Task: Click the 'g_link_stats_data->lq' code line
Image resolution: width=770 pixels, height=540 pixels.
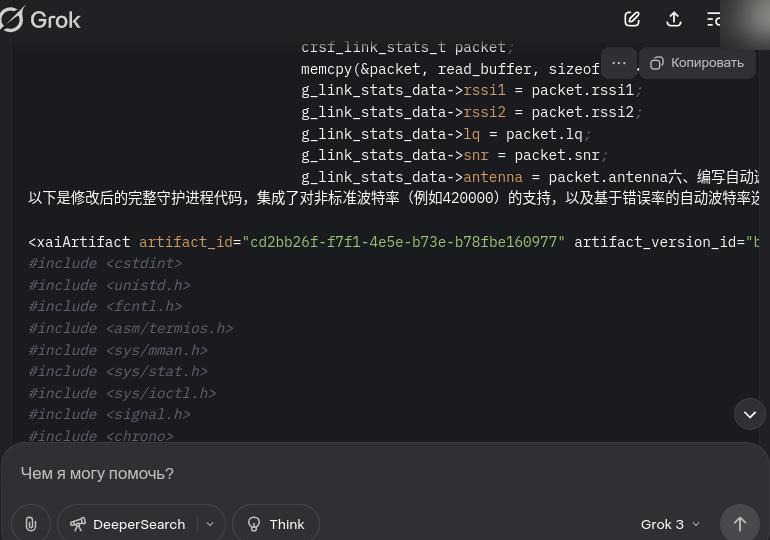Action: pos(446,134)
